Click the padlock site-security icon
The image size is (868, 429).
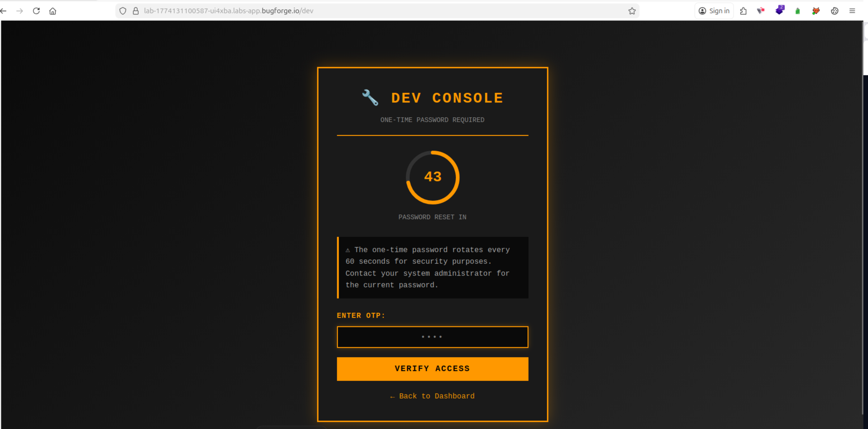136,11
